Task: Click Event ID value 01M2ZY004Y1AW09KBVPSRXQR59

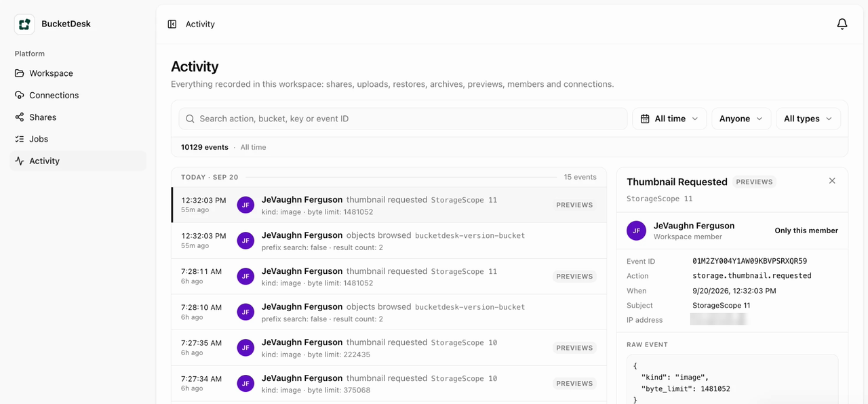Action: click(749, 261)
